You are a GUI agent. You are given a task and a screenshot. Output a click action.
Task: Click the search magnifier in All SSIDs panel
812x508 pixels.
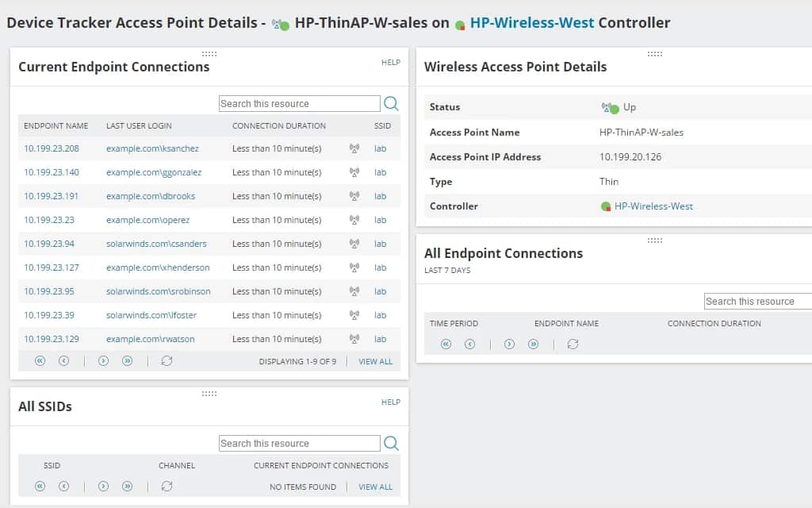[391, 443]
